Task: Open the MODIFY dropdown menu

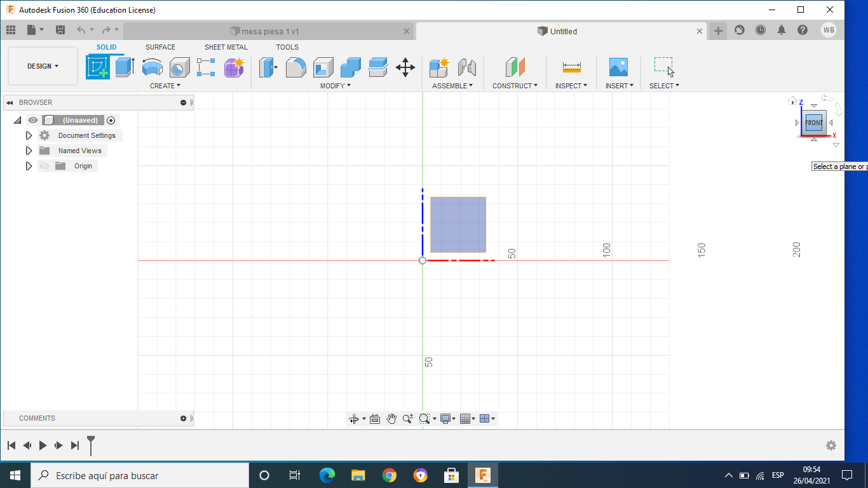Action: [x=336, y=86]
